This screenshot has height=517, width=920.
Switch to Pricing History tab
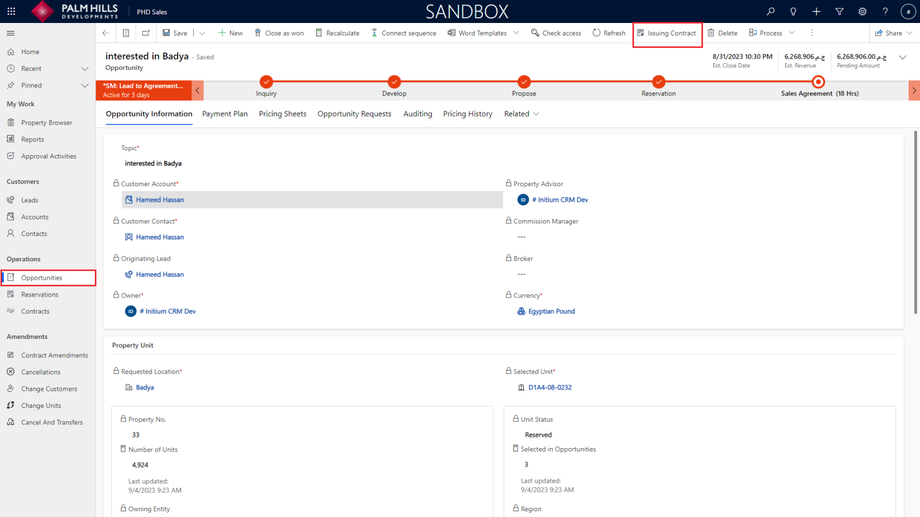click(467, 114)
